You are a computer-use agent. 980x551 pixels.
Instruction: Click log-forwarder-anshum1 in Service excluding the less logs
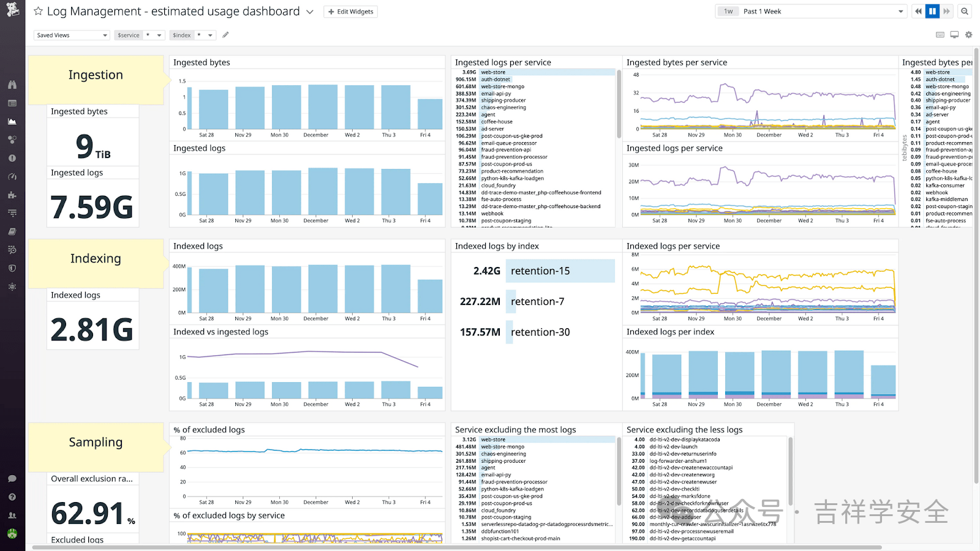point(678,461)
